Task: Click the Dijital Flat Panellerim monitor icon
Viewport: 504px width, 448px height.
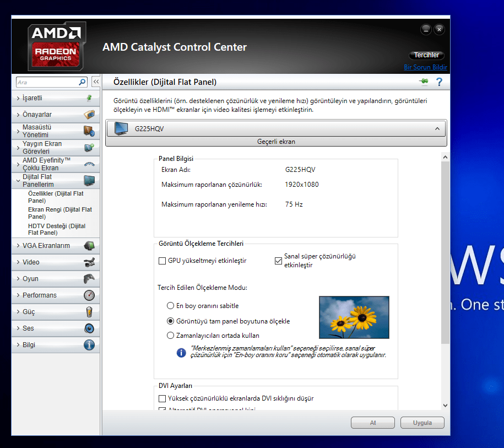Action: point(89,181)
